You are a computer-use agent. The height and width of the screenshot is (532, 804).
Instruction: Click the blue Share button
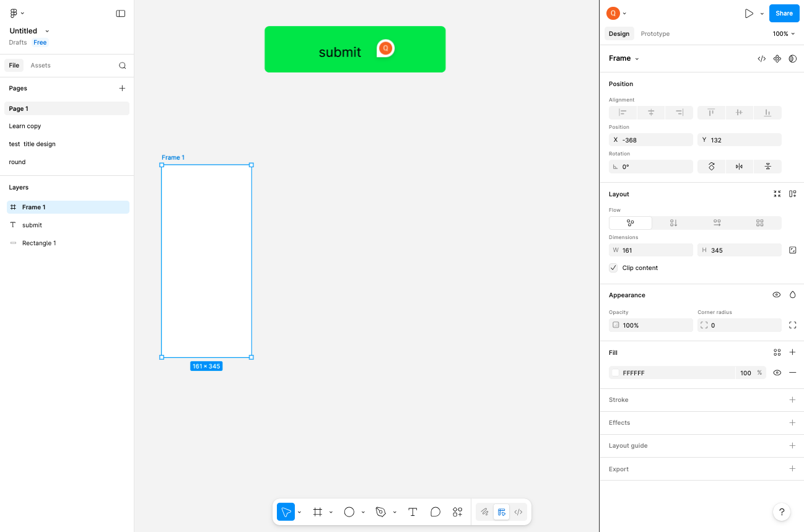784,13
